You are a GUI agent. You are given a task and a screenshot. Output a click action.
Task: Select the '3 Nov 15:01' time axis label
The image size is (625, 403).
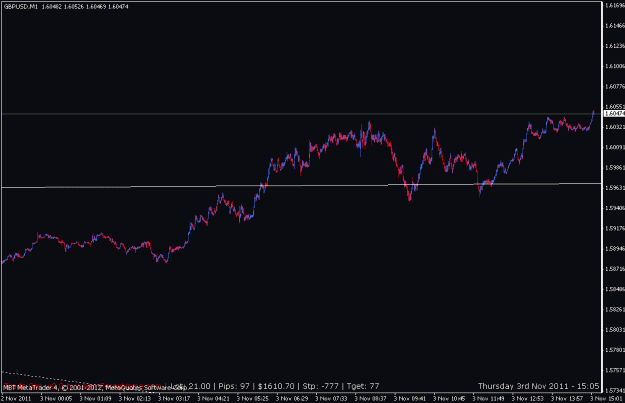pyautogui.click(x=607, y=398)
